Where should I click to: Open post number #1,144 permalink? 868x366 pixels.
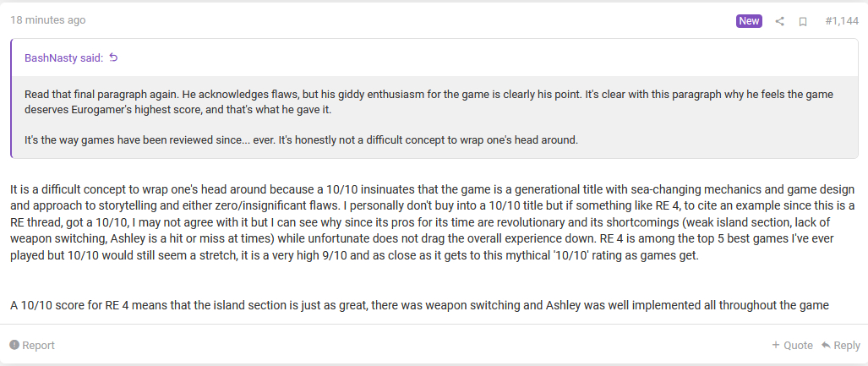[842, 21]
